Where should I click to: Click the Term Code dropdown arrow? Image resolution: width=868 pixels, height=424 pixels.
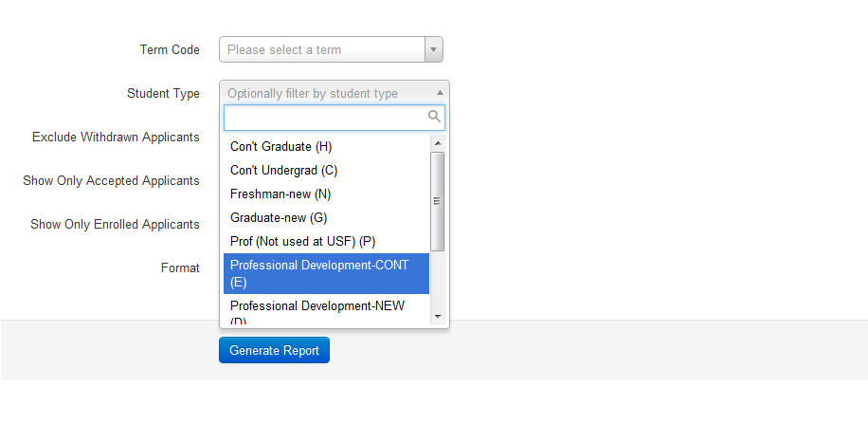tap(433, 49)
